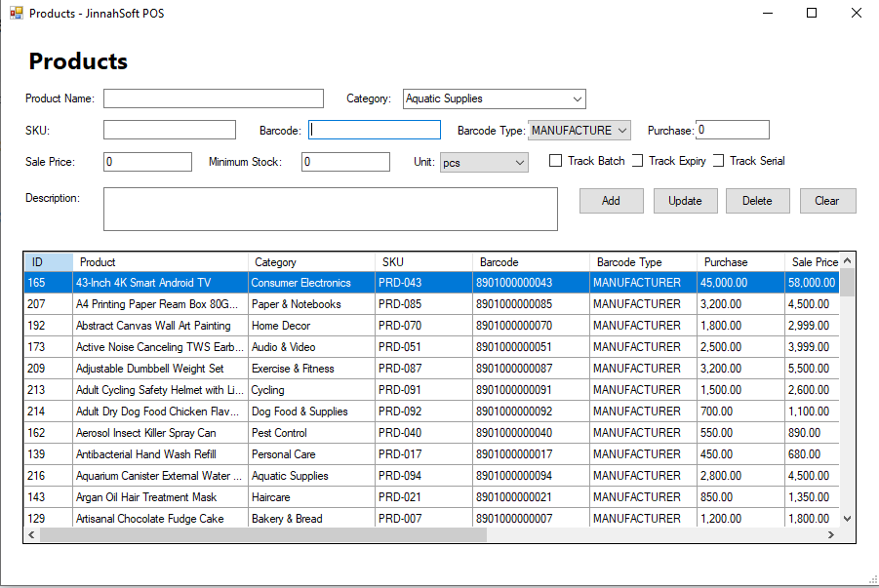The image size is (879, 588).
Task: Click the grid scroll up arrow
Action: click(847, 260)
